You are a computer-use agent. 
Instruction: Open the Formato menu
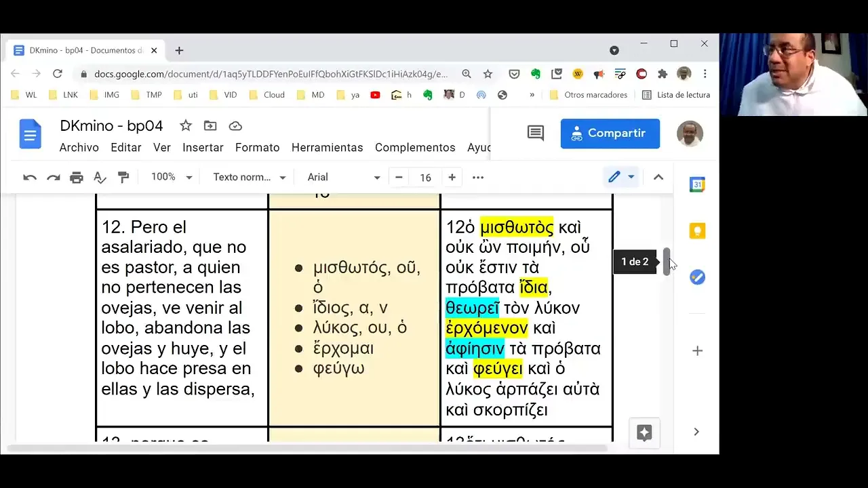pos(257,147)
